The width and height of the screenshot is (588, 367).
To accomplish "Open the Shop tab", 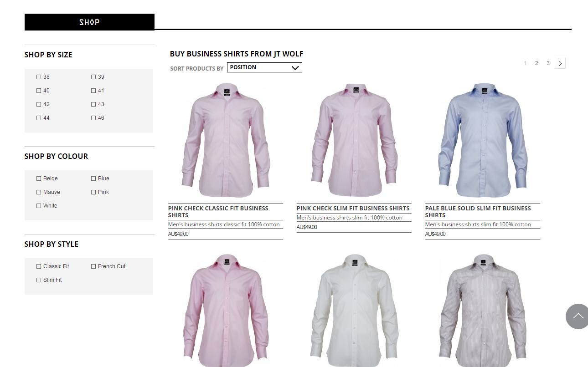I will click(89, 22).
